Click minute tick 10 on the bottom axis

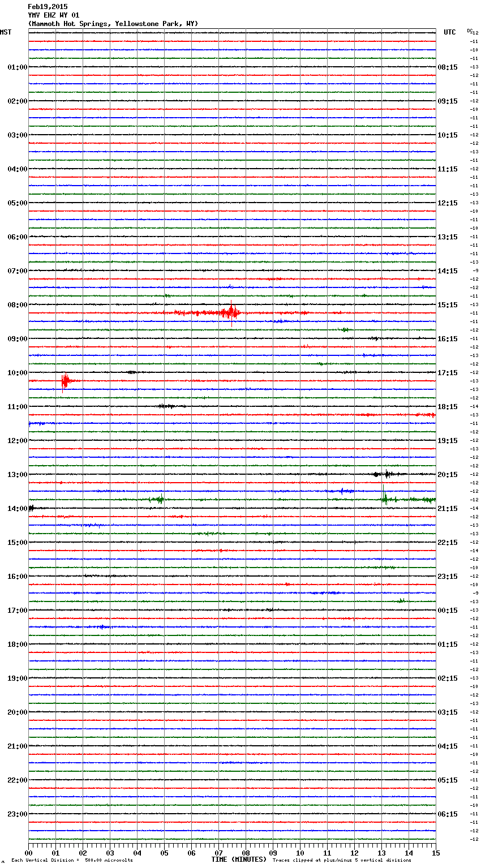point(300,853)
